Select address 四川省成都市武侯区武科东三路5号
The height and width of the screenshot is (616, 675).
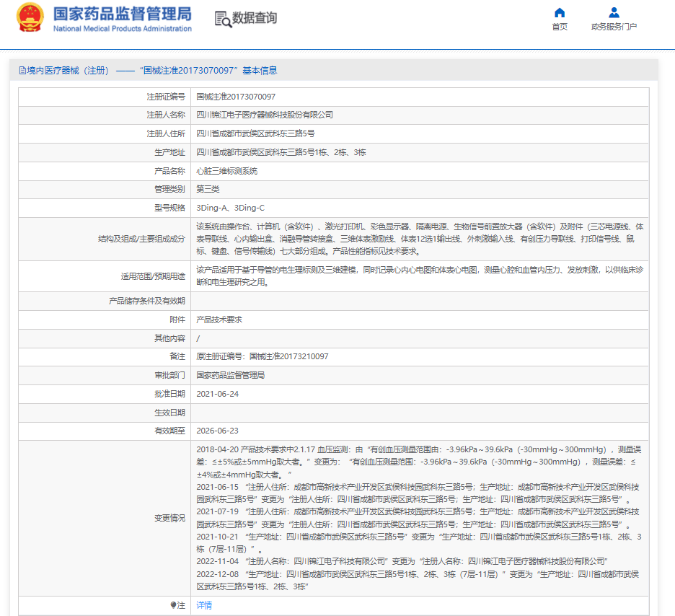click(x=256, y=134)
